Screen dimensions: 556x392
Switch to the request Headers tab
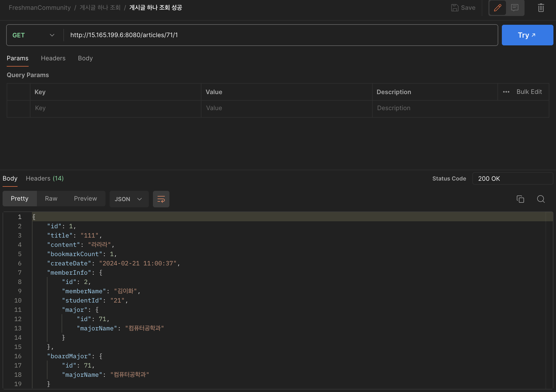click(x=53, y=58)
